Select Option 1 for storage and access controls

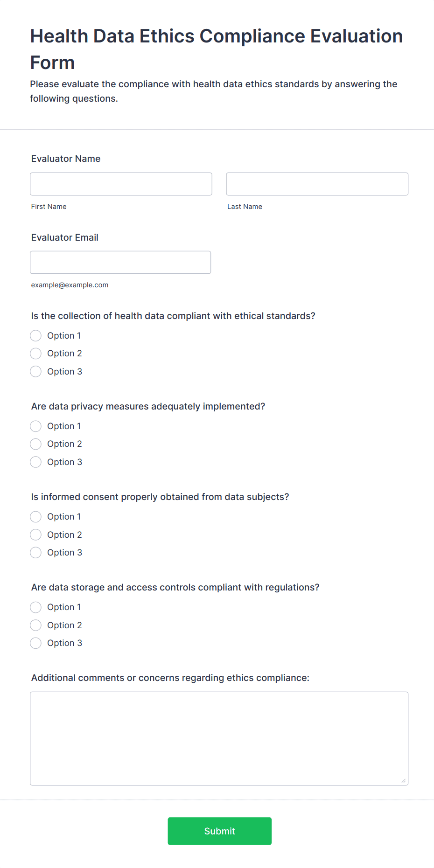(36, 607)
